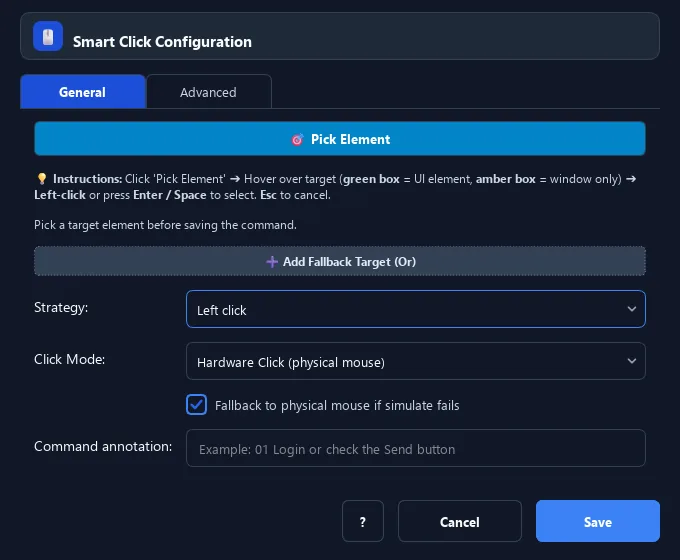Click the 'Instructions:' bold text
Screen dimensions: 680x560
coord(88,179)
